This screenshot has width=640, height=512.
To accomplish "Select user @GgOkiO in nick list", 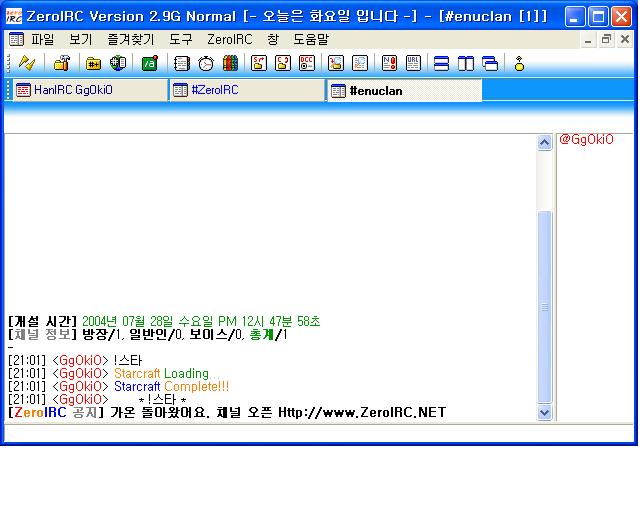I will pos(587,139).
